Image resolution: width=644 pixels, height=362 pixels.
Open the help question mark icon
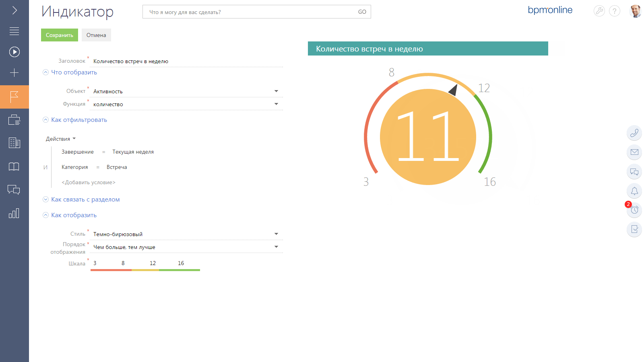pyautogui.click(x=615, y=11)
